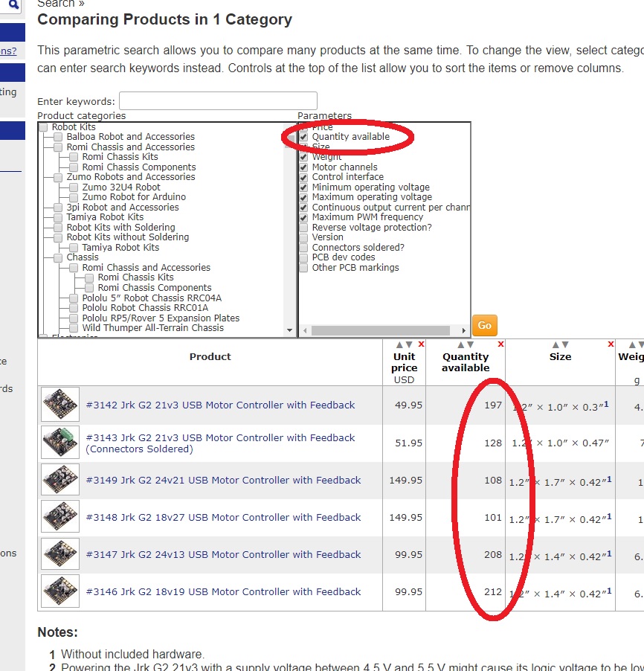
Task: Click the #3149 Jrk G2 24v21 thumbnail
Action: tap(60, 480)
